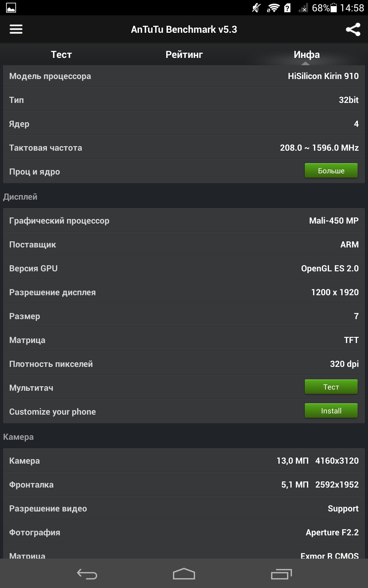Tap the Разрешение дисплея row

coord(184,292)
